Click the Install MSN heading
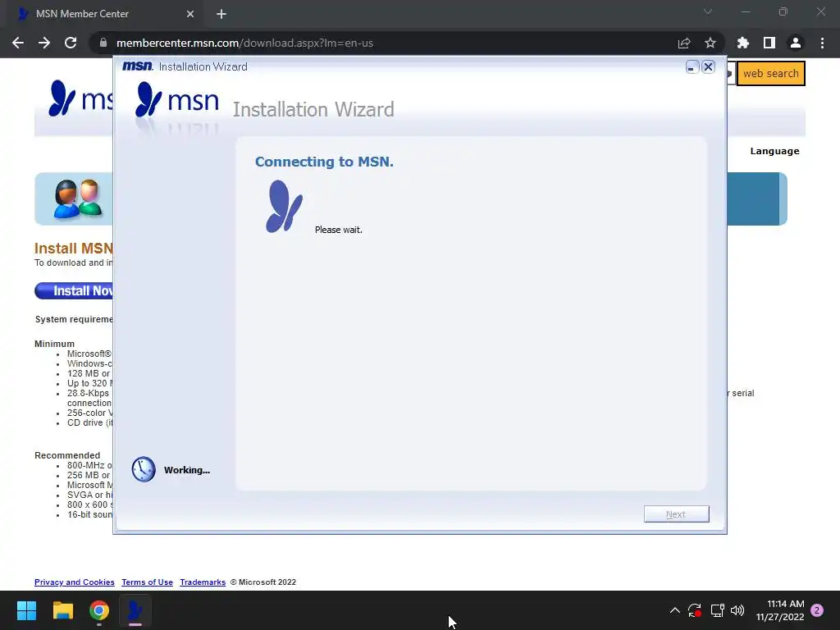Viewport: 840px width, 630px height. coord(74,249)
